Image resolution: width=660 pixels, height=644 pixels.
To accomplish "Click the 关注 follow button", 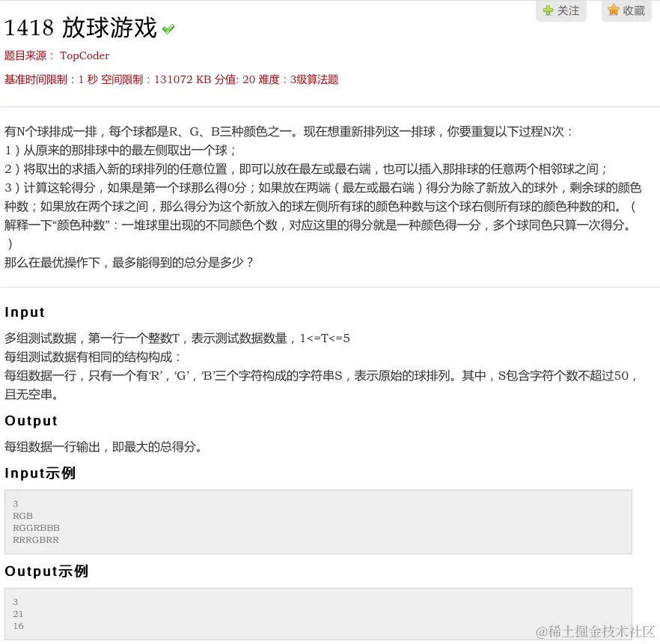I will (560, 10).
